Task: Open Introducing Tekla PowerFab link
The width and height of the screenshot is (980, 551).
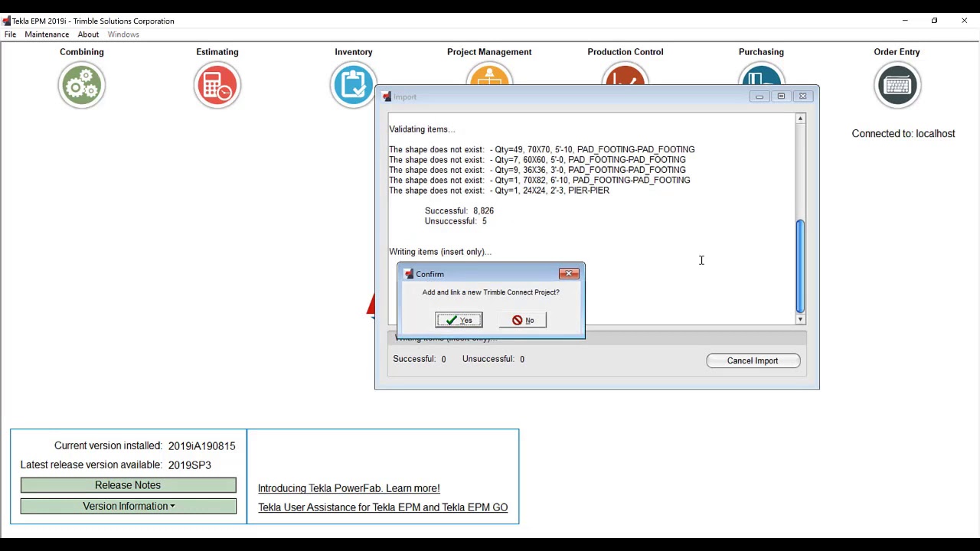Action: [348, 488]
